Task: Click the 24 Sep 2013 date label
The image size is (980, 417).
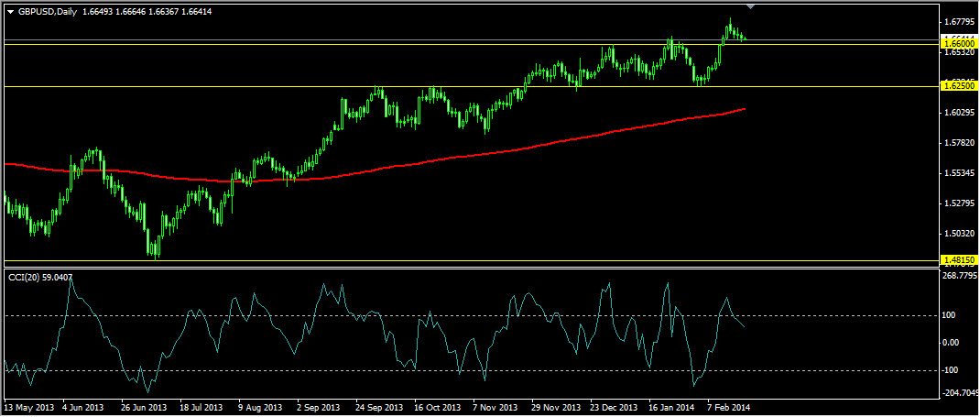Action: coord(379,407)
